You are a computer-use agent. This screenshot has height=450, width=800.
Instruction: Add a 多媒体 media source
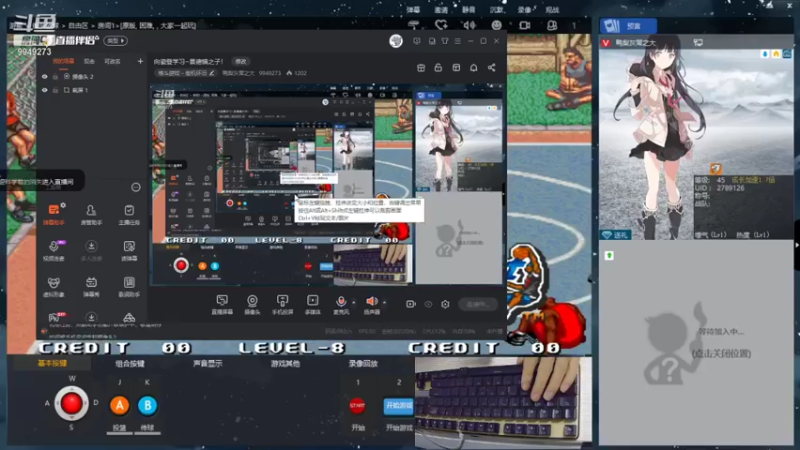[312, 304]
